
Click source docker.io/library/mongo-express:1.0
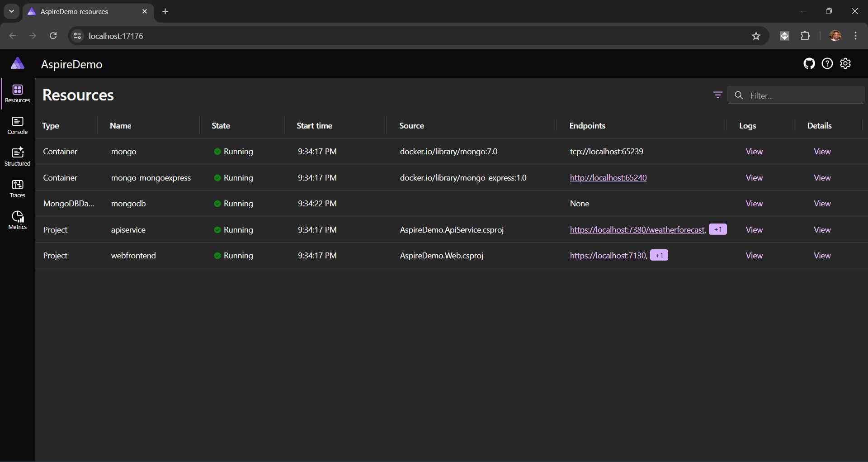pyautogui.click(x=463, y=178)
